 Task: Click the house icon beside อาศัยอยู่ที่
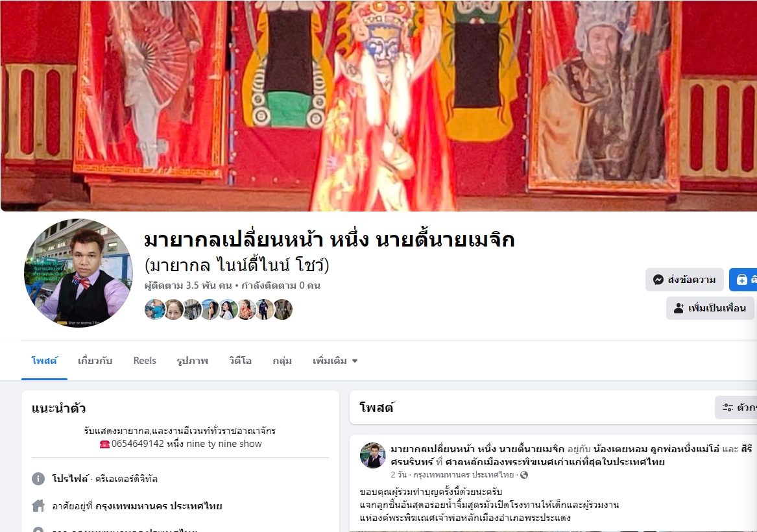tap(38, 506)
